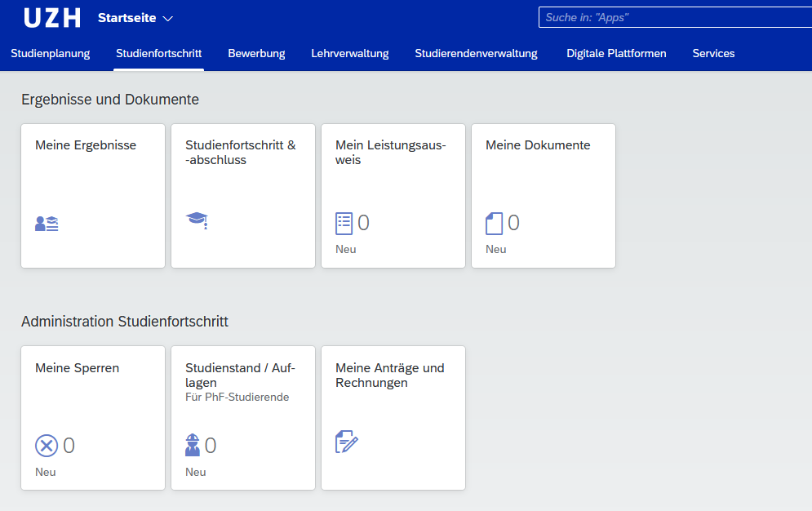This screenshot has height=511, width=812.
Task: Open the Digitale Plattformen tab
Action: click(x=616, y=54)
